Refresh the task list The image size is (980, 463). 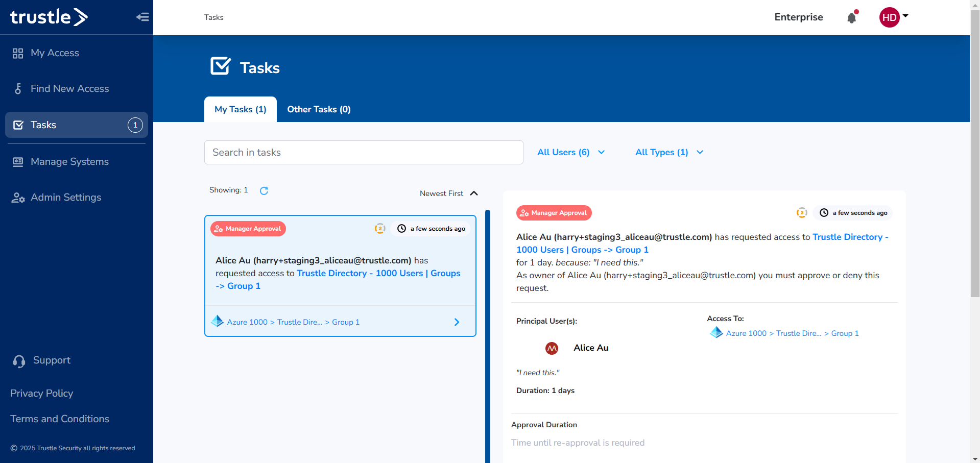point(264,191)
